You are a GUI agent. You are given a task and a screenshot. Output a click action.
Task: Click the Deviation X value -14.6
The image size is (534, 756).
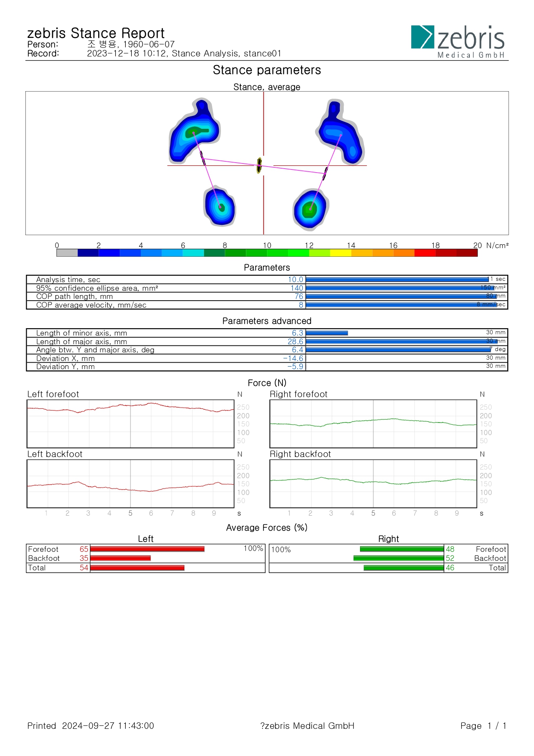pyautogui.click(x=293, y=358)
